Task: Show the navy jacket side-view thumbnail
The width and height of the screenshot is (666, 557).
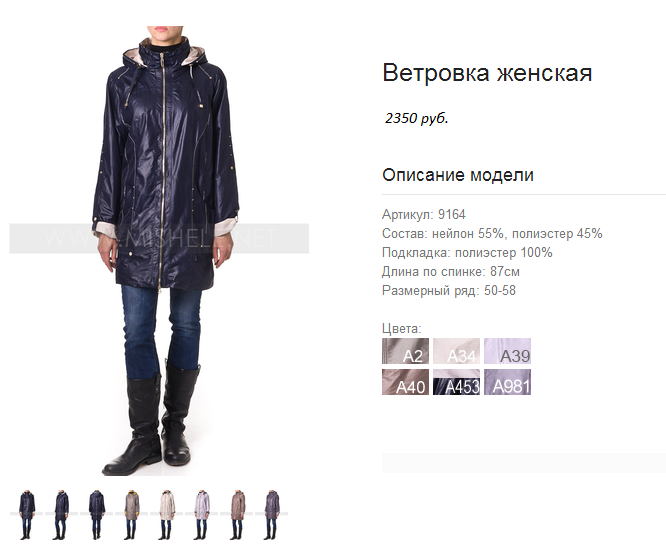Action: click(62, 515)
